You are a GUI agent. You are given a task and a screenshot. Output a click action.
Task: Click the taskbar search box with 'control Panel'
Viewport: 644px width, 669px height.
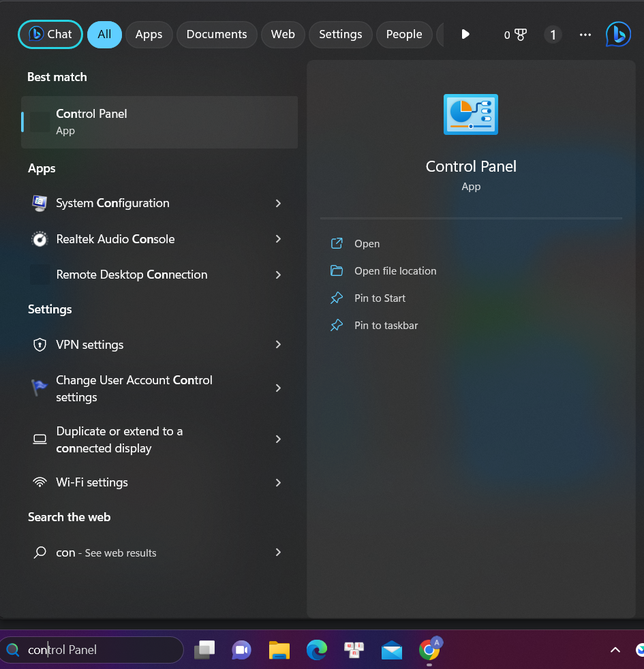(x=92, y=650)
